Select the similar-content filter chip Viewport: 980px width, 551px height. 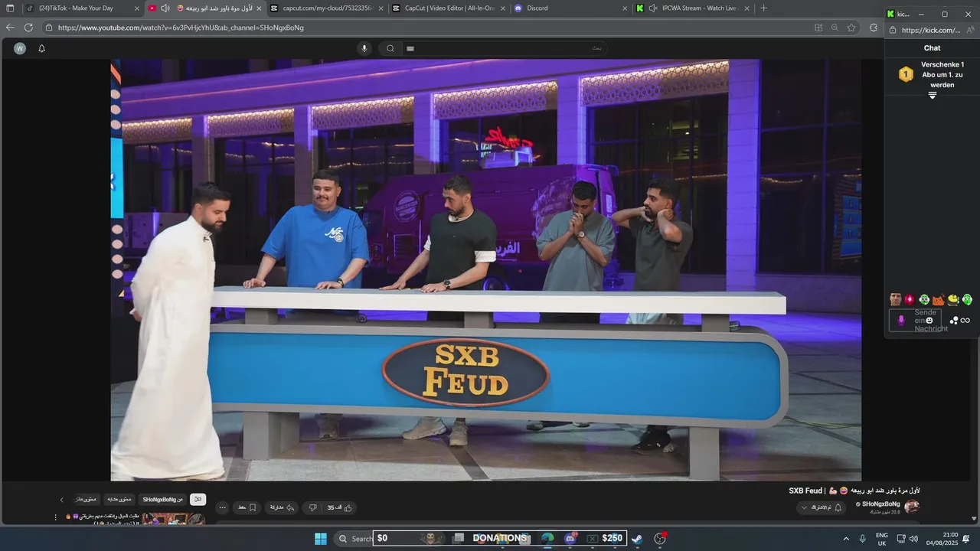click(119, 499)
